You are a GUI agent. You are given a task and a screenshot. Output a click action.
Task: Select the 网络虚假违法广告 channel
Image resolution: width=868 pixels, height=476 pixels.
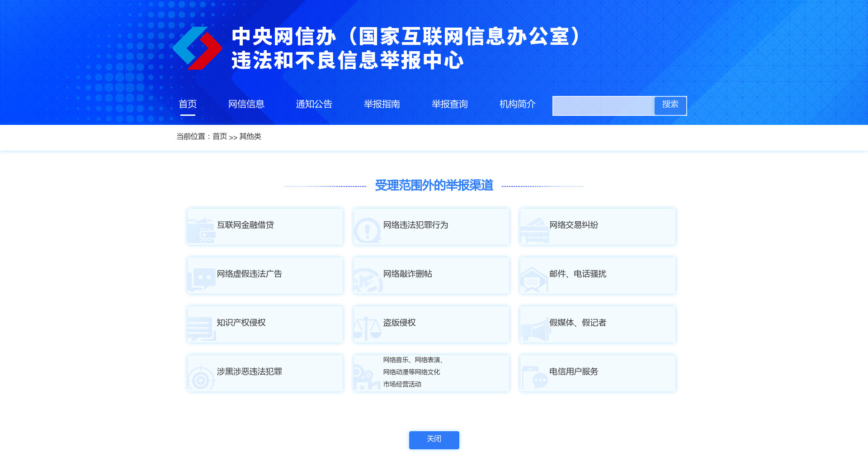[x=265, y=275]
